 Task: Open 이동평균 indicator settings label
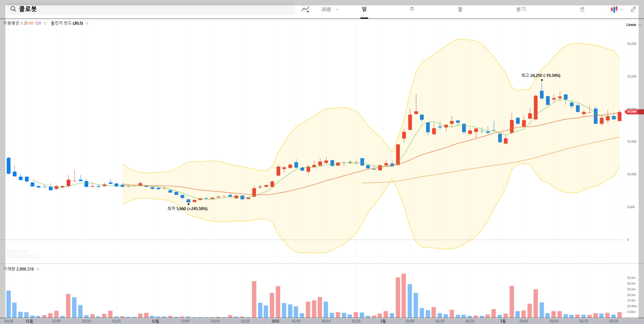[x=11, y=23]
